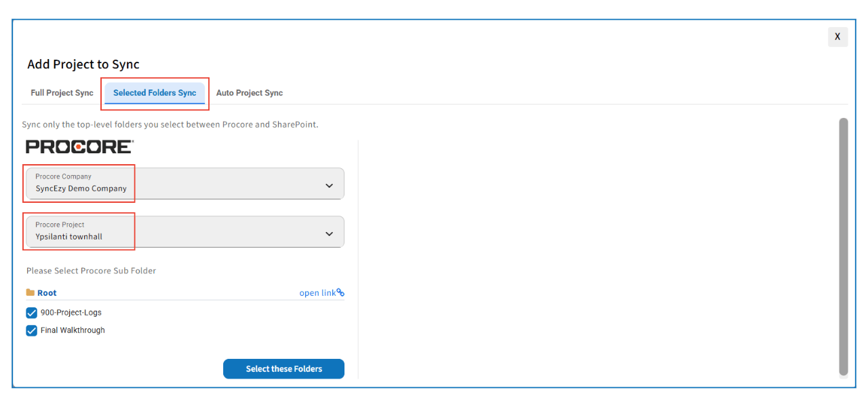Click the chevron on the Procore Project selector
This screenshot has width=868, height=407.
coord(330,232)
